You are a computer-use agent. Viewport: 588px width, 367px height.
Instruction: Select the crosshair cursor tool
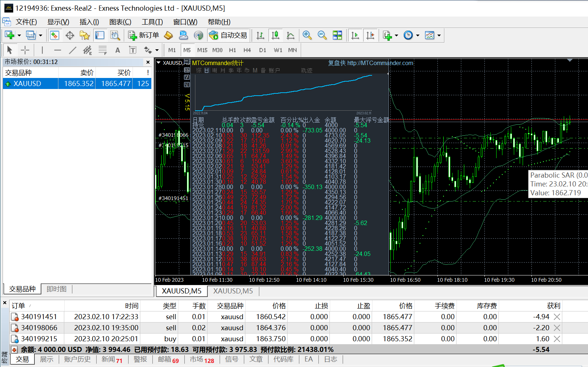coord(25,50)
